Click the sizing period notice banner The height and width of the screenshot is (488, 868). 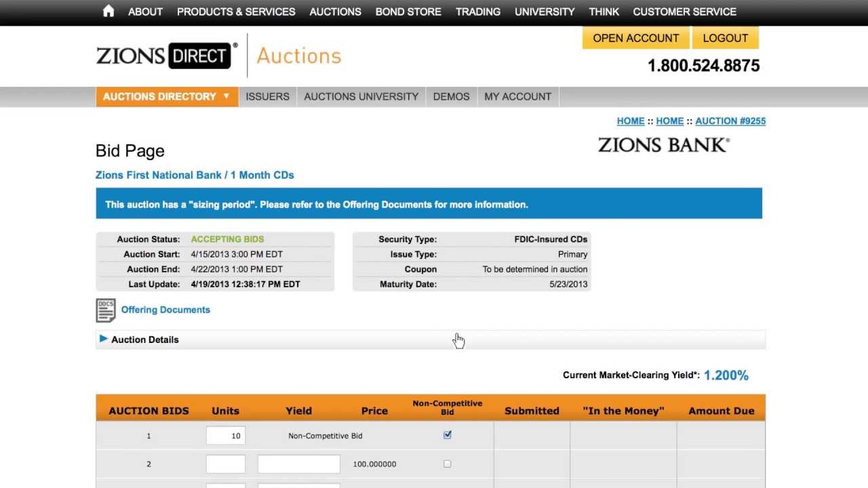pyautogui.click(x=429, y=203)
